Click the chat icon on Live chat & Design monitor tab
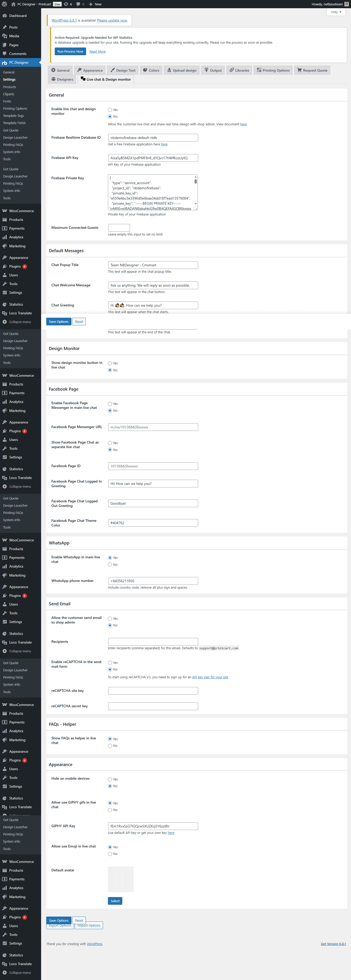Viewport: 351px width, 980px height. (83, 79)
